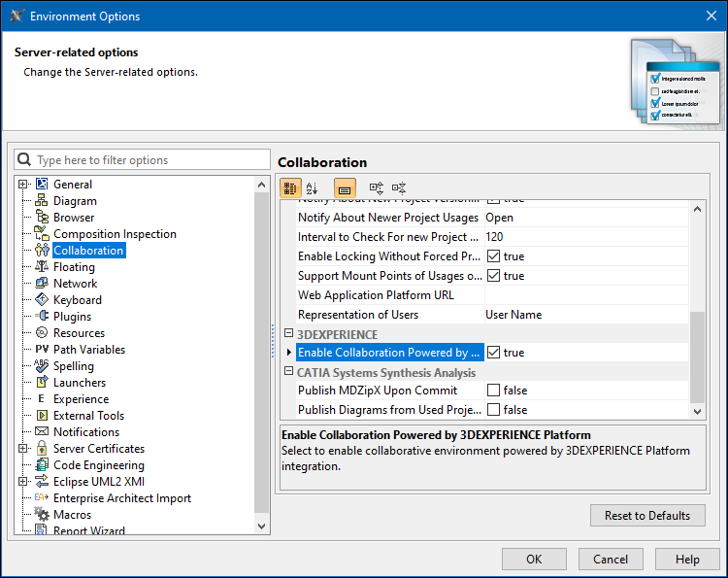
Task: Select Path Variables in the options list
Action: pyautogui.click(x=88, y=350)
